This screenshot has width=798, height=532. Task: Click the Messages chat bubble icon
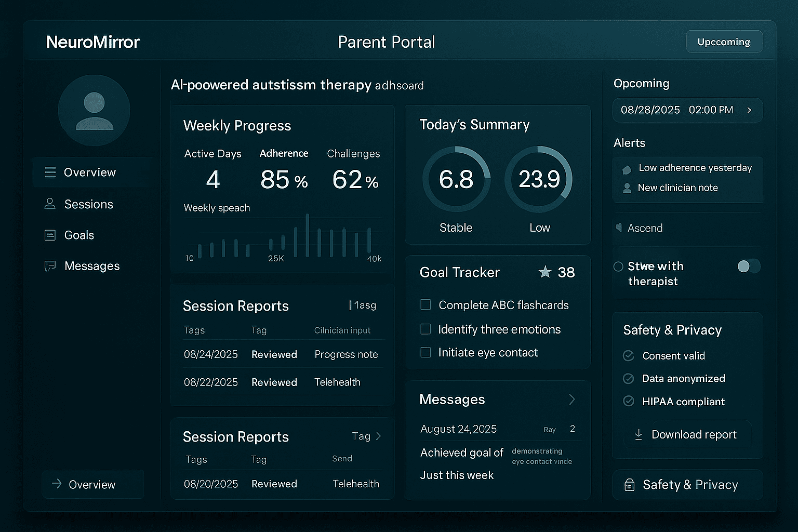[x=50, y=266]
